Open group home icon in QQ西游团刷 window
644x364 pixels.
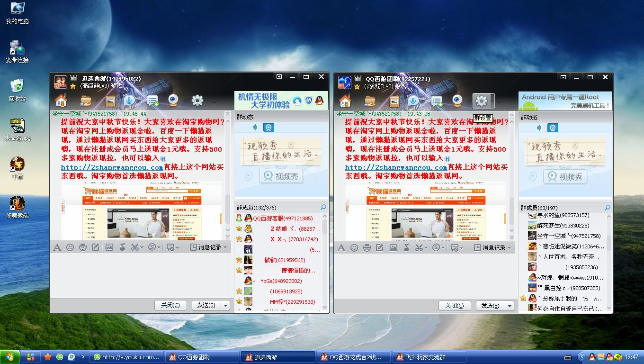point(345,100)
